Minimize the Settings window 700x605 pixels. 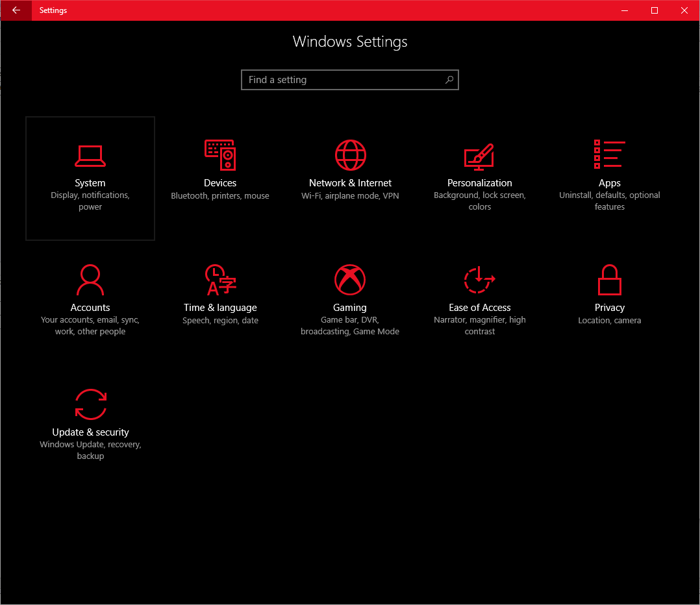point(625,10)
